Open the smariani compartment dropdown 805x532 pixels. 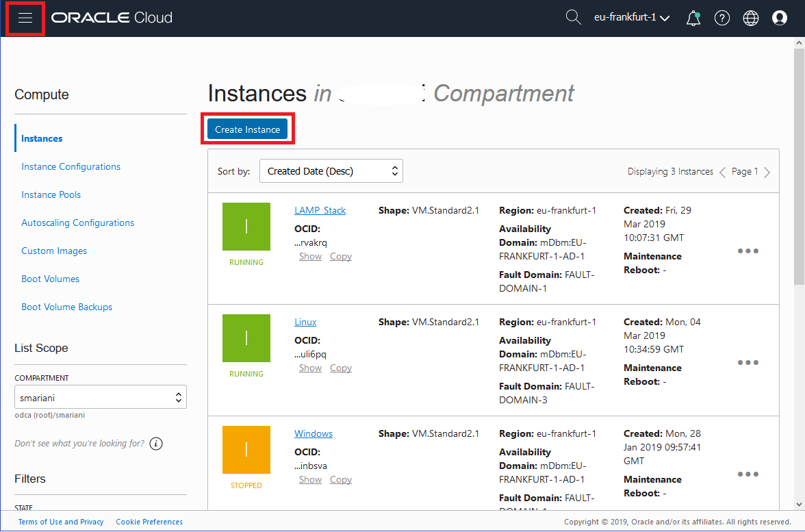click(101, 397)
